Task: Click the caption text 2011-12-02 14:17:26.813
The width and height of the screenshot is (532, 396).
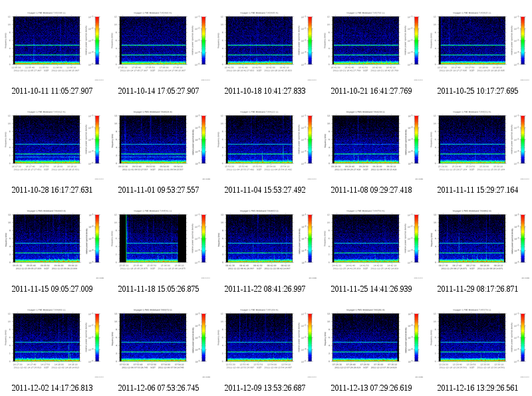Action: pyautogui.click(x=53, y=388)
